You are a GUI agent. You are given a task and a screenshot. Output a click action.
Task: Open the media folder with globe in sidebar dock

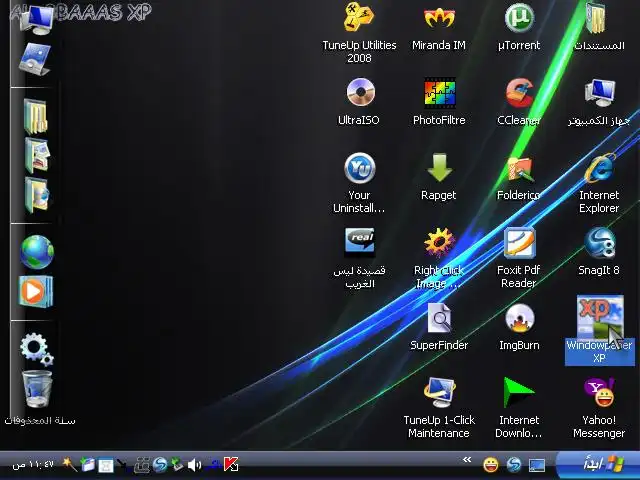(x=37, y=195)
